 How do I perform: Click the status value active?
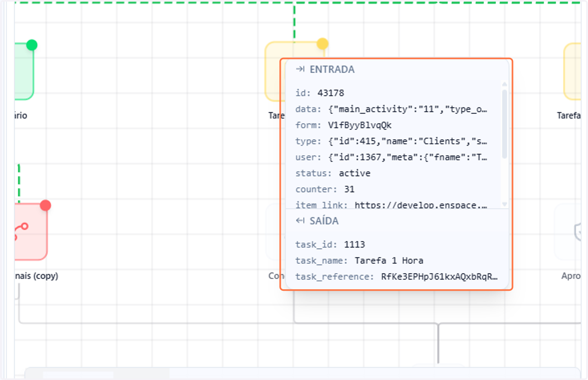(x=355, y=174)
